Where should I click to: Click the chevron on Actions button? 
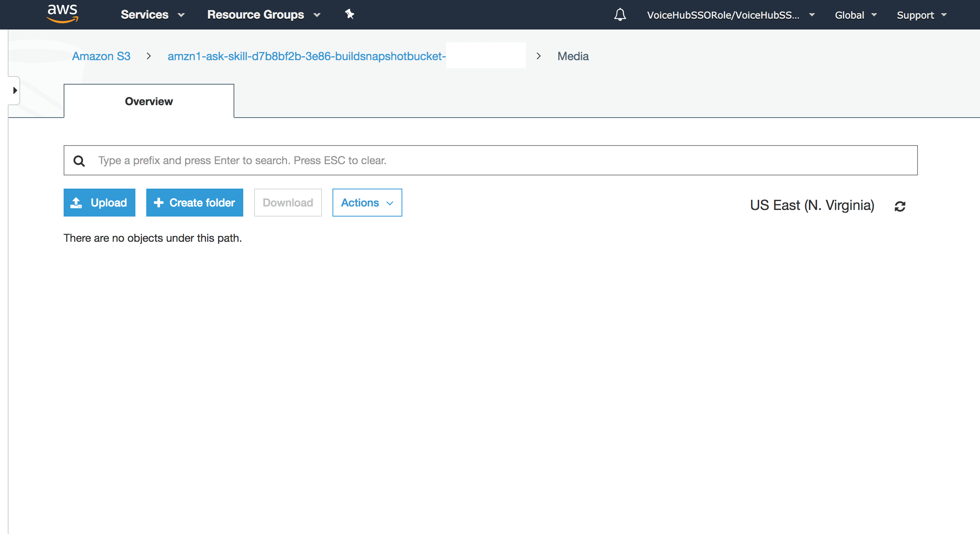point(390,203)
